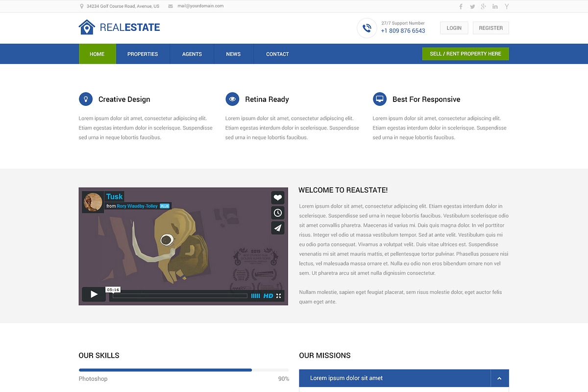Open Rory Waudby-Tolley profile link
Viewport: 588px width, 392px height.
tap(137, 206)
